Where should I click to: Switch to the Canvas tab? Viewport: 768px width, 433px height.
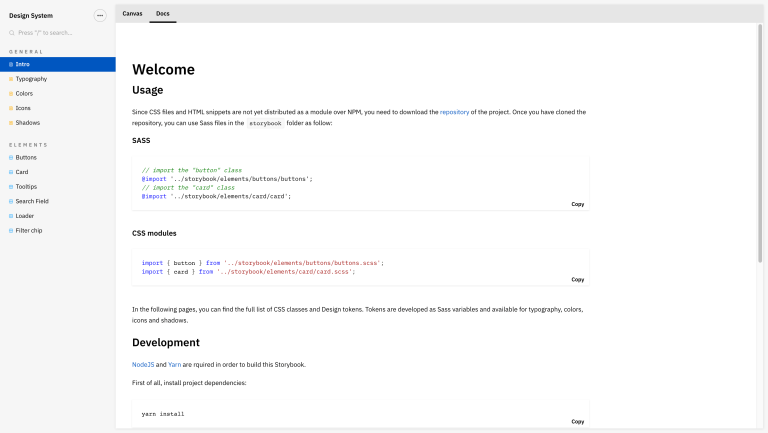pyautogui.click(x=132, y=13)
